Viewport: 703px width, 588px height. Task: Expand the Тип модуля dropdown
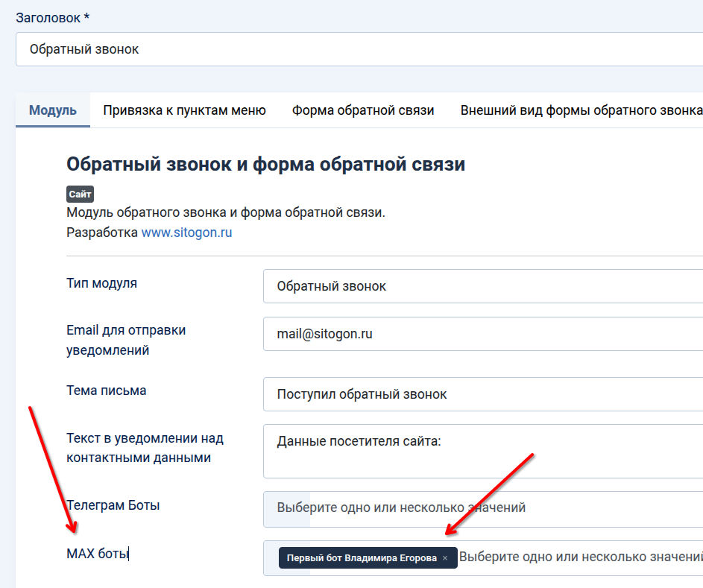coord(482,286)
